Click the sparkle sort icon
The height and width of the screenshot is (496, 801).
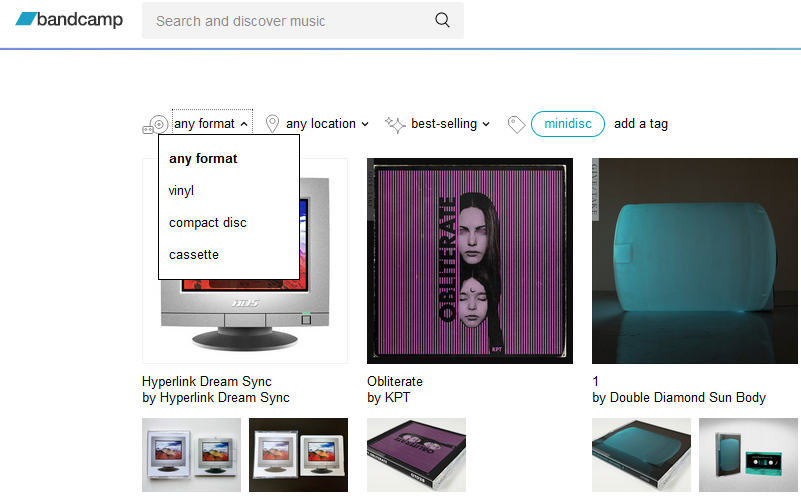tap(395, 124)
